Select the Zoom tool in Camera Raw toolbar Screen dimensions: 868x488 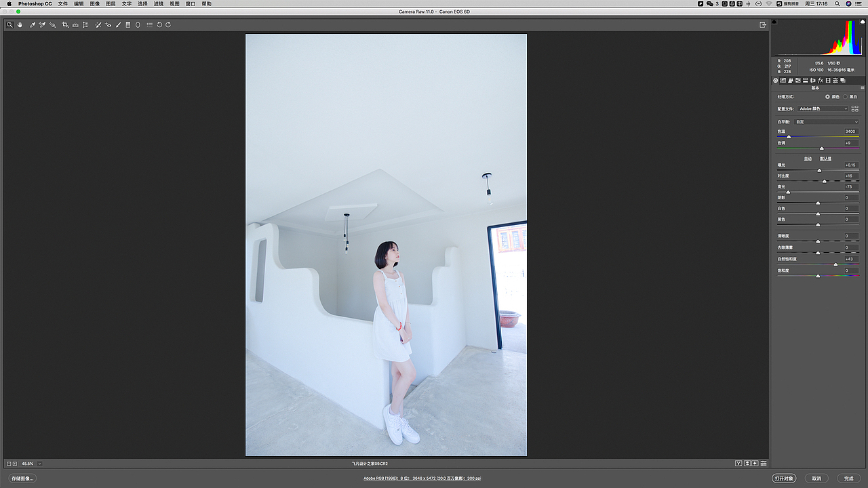(x=9, y=25)
